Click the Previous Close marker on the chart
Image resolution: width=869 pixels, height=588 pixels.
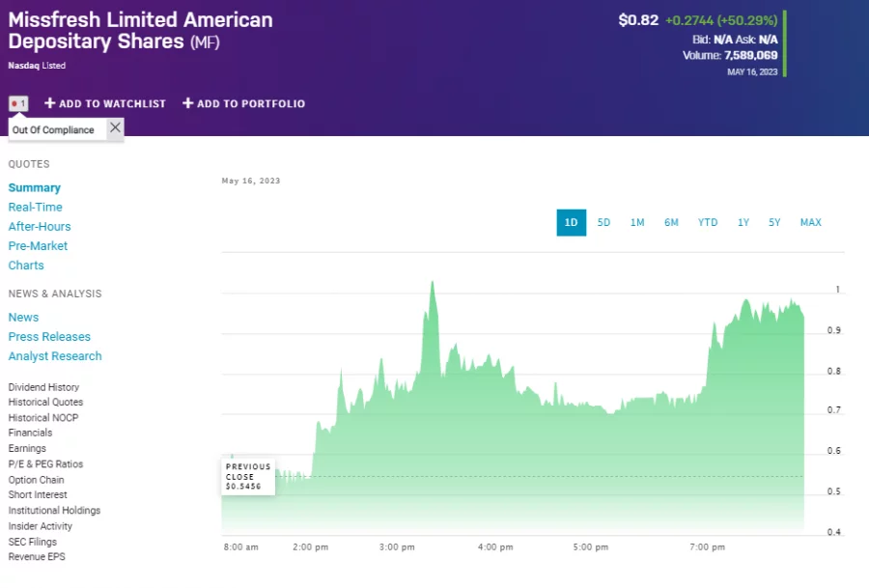click(x=247, y=475)
